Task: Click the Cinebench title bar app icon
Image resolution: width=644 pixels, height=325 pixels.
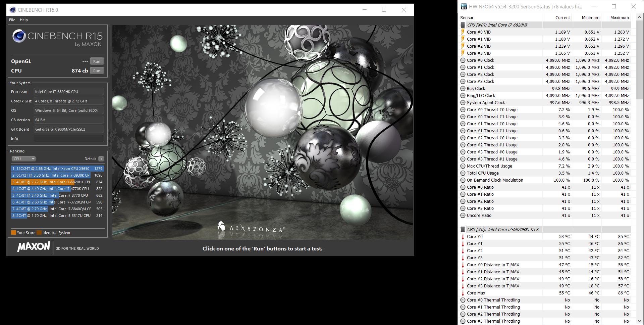Action: coord(13,10)
